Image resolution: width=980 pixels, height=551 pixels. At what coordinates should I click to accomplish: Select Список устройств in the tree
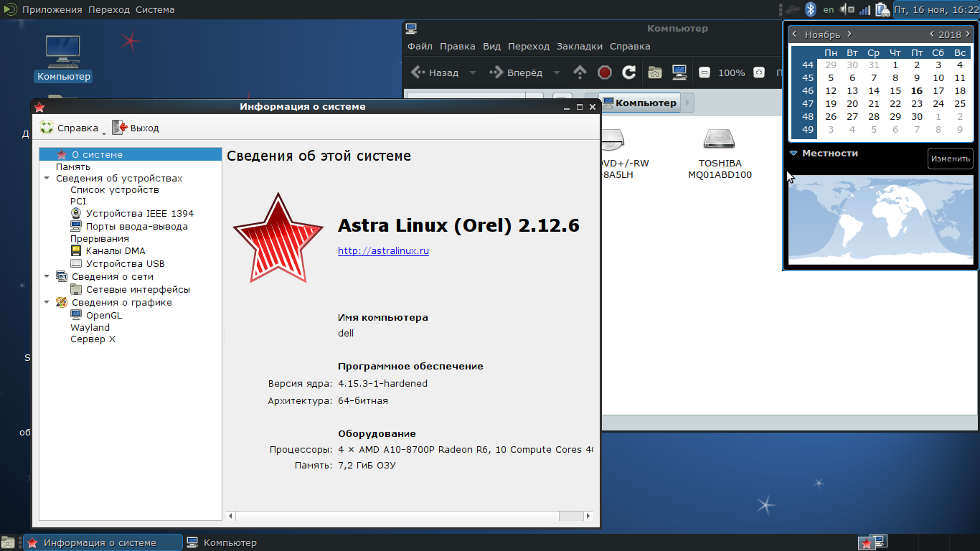click(x=115, y=190)
